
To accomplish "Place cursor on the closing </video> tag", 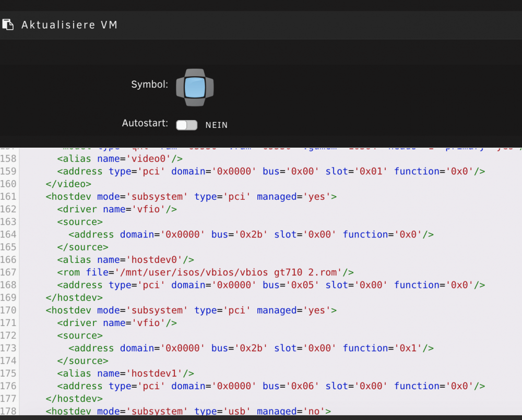I will [68, 184].
